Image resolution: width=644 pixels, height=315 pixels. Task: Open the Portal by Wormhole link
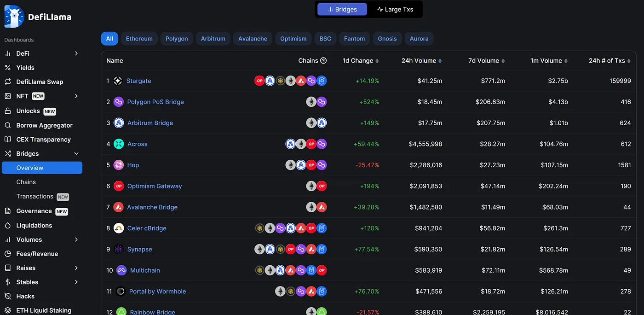157,292
